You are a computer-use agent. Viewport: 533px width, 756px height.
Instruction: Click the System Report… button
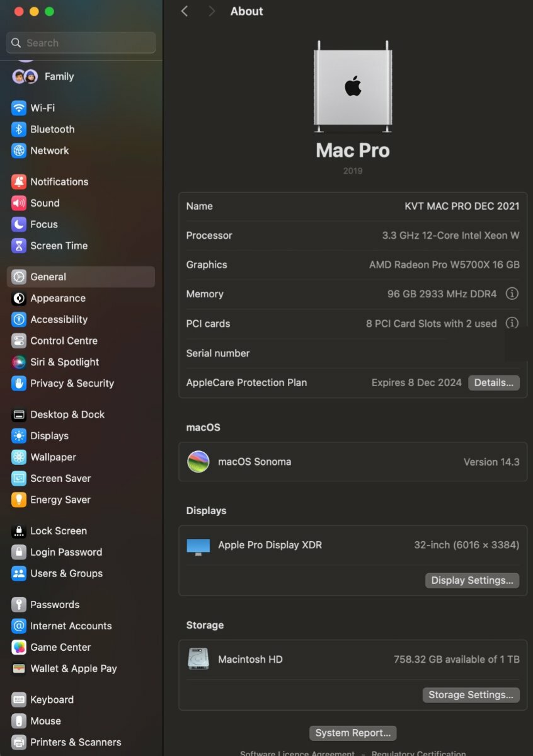click(x=353, y=733)
